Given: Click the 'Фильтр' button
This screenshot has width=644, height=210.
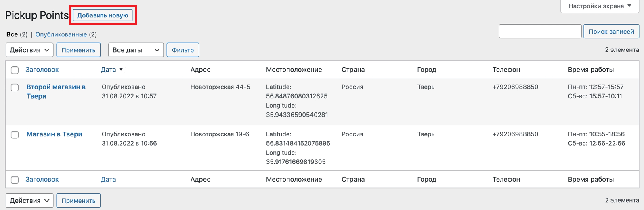Looking at the screenshot, I should click(183, 50).
